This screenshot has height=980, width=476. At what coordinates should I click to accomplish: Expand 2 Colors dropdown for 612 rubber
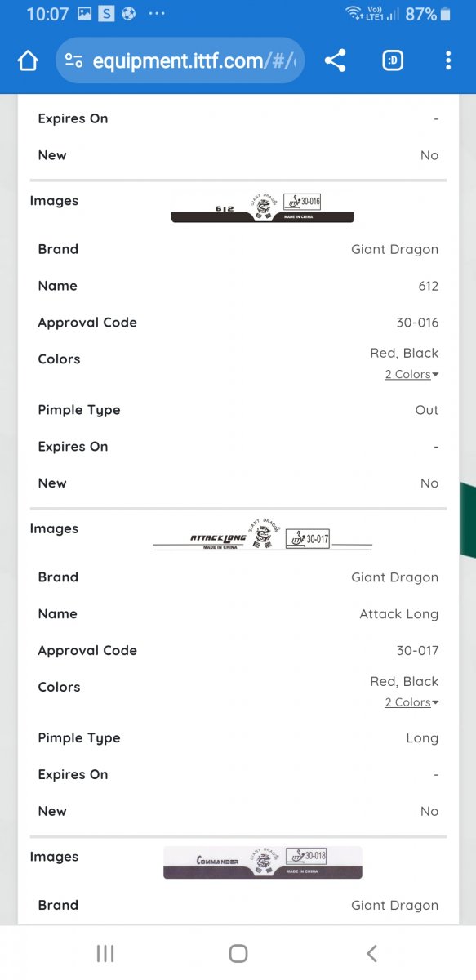(x=411, y=374)
